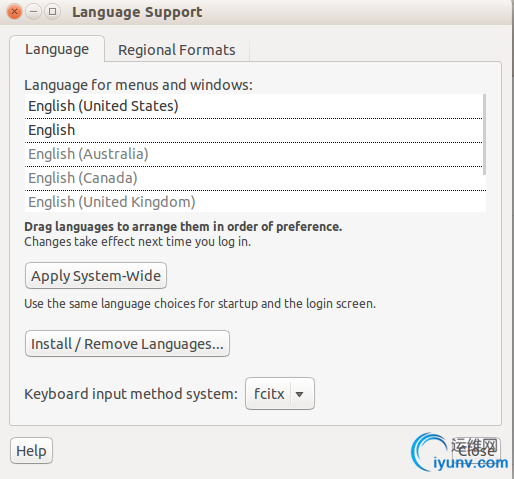Minimize the Language Support window

click(33, 12)
